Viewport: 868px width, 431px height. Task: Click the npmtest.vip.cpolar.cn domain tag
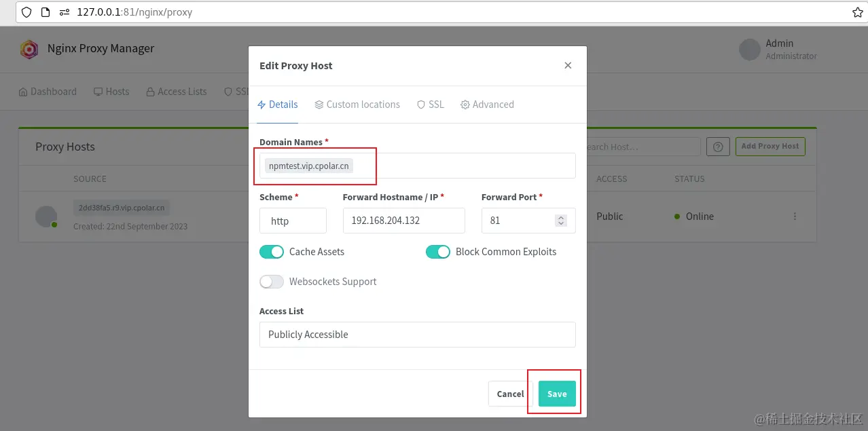coord(308,166)
